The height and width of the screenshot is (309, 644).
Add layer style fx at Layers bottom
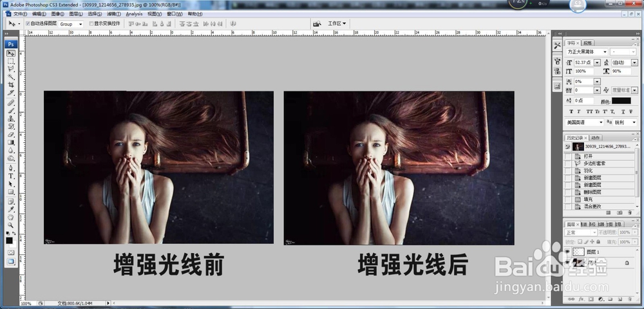click(x=582, y=299)
